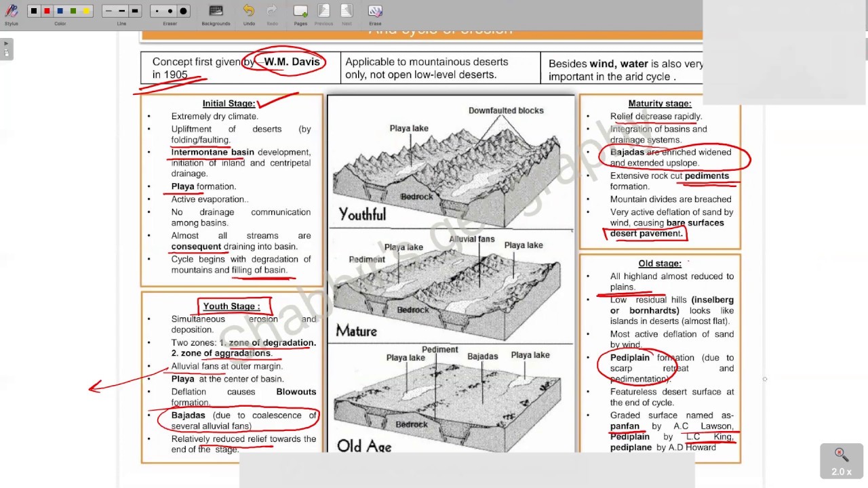
Task: Select the thick line width
Action: 135,11
